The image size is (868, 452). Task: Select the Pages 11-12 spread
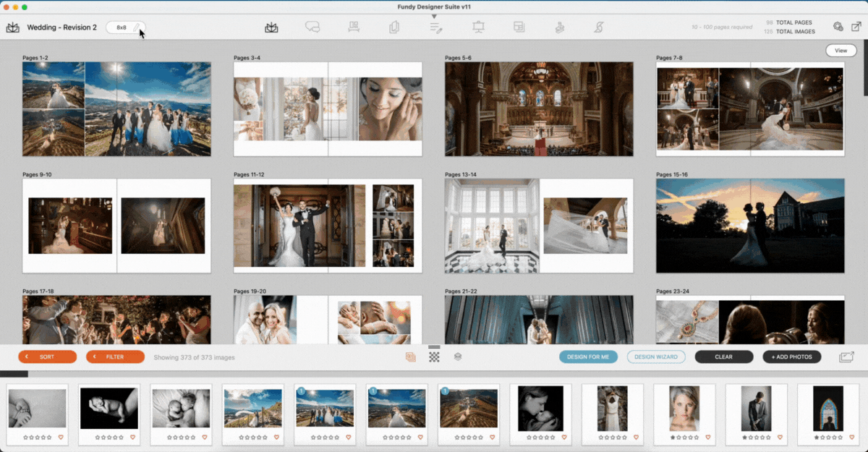coord(328,226)
